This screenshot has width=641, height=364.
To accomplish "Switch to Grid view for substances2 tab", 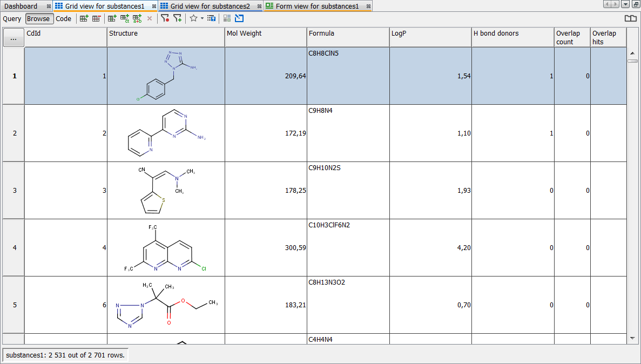I will coord(210,6).
